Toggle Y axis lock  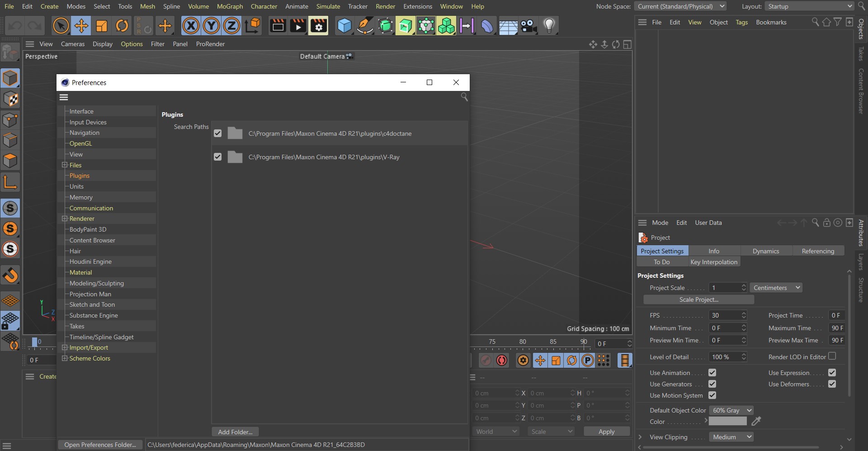pyautogui.click(x=211, y=26)
